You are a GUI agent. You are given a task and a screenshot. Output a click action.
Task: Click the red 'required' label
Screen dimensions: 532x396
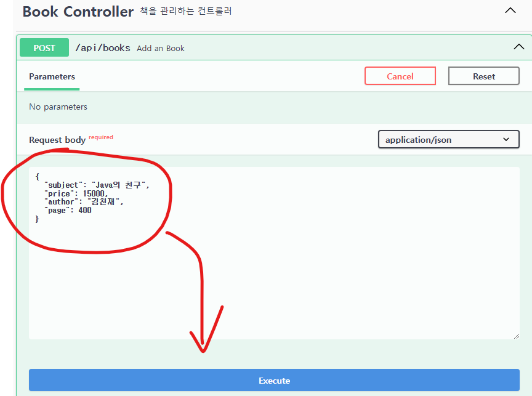pos(101,137)
